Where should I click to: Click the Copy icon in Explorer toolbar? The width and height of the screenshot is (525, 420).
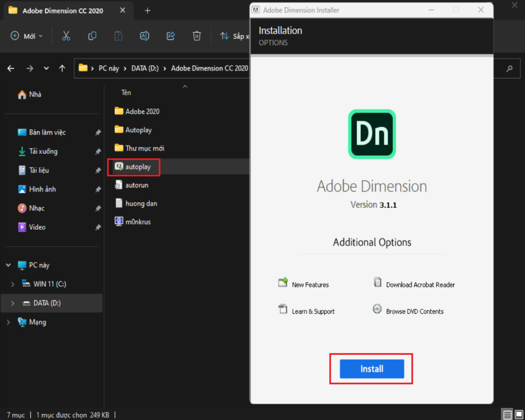92,36
